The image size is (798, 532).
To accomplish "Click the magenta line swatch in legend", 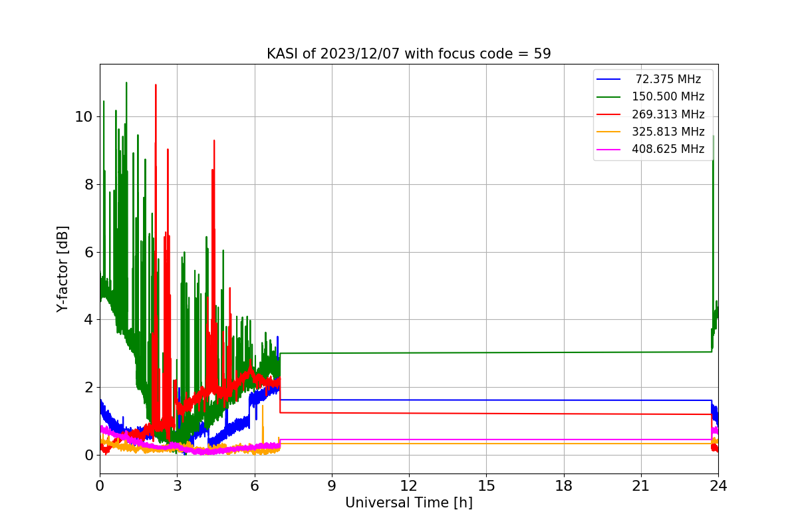I will [x=608, y=150].
